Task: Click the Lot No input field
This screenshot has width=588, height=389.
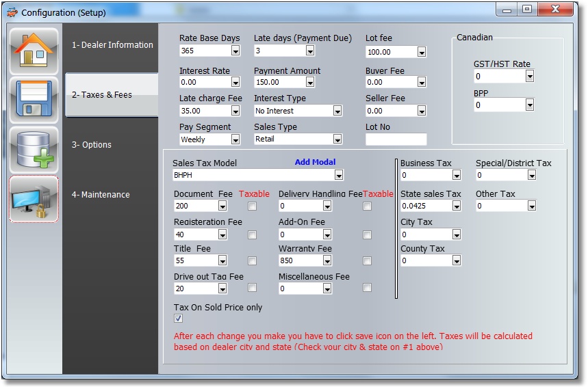Action: 396,139
